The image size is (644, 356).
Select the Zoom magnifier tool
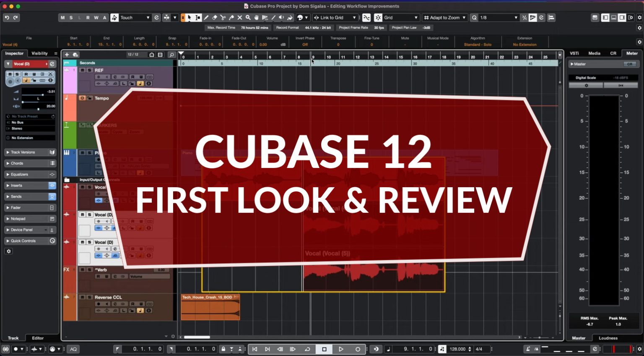248,18
